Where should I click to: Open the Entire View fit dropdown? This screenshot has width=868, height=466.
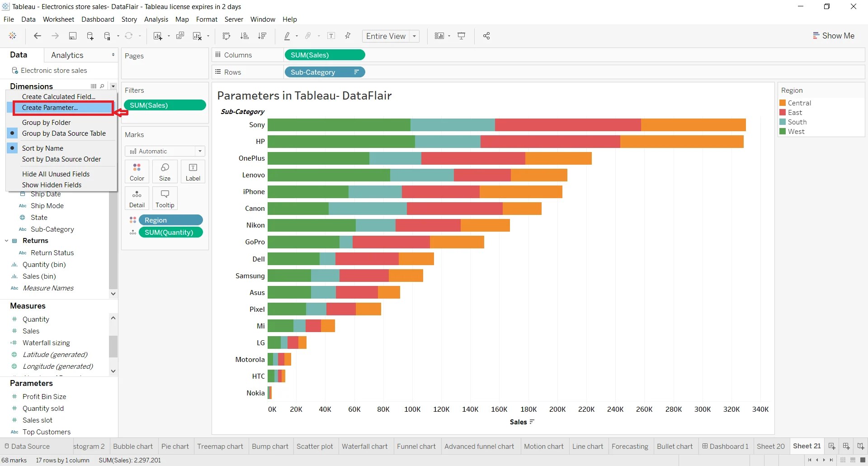pos(415,36)
